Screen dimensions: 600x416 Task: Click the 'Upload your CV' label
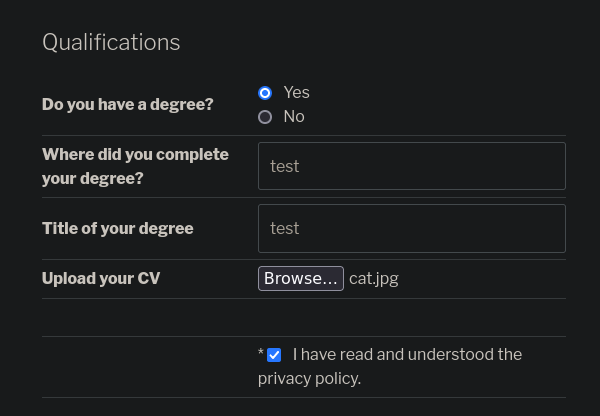pos(101,279)
